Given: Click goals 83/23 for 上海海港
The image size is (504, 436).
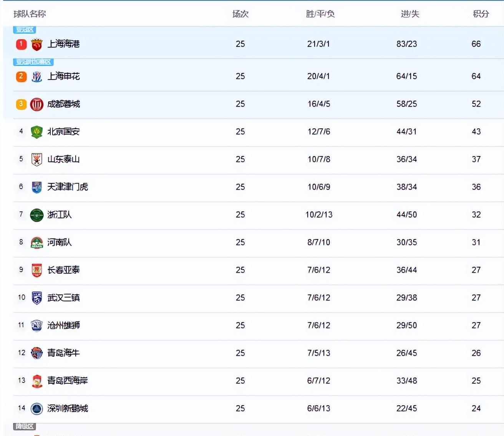Looking at the screenshot, I should coord(407,44).
